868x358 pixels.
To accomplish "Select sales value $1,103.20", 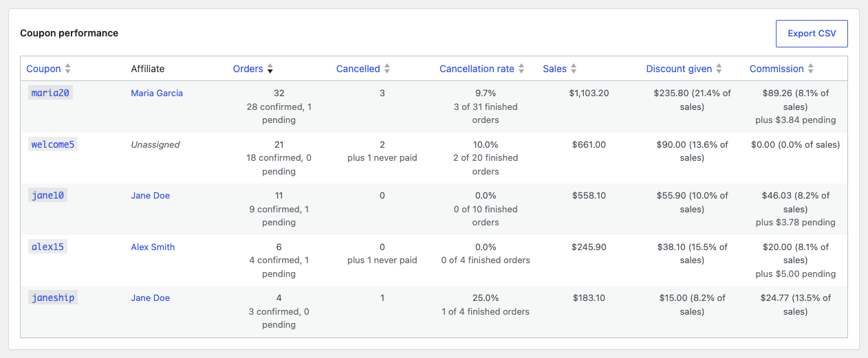I will point(589,93).
